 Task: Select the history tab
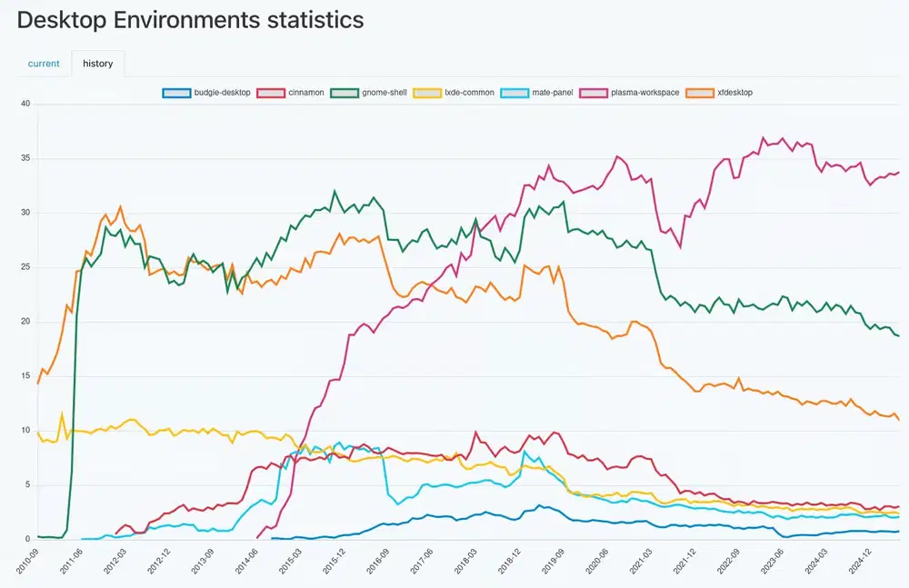pos(97,64)
